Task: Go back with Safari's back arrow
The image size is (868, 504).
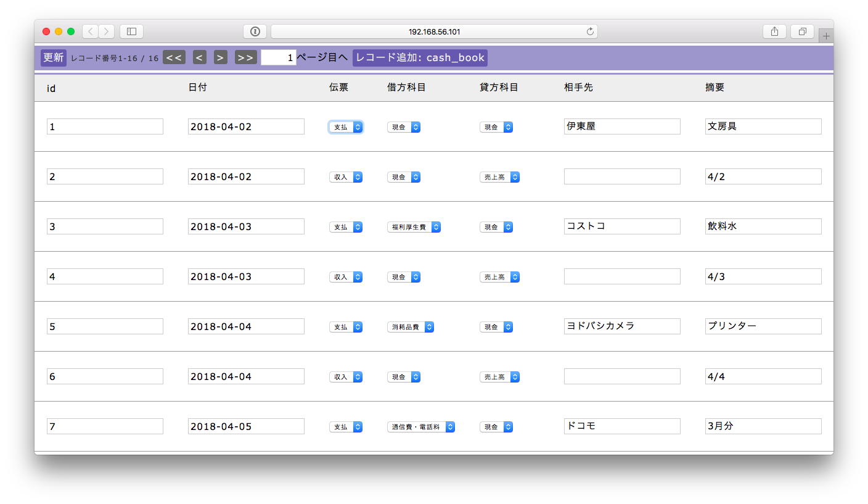Action: pyautogui.click(x=90, y=31)
